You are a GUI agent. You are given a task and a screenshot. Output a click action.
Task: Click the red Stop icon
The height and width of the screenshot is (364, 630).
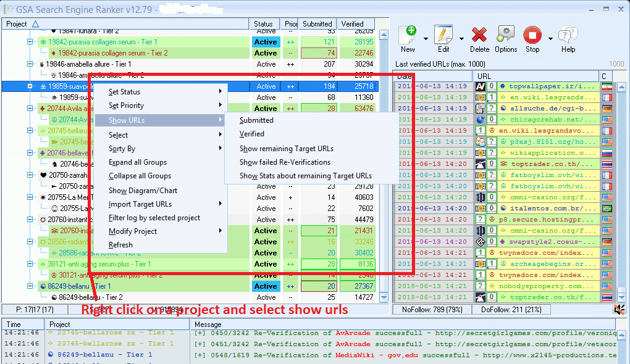click(x=532, y=35)
